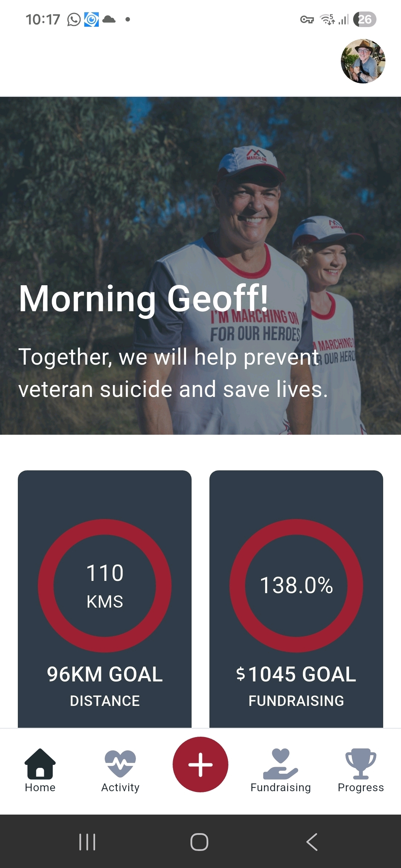The height and width of the screenshot is (868, 401).
Task: Tap the Morning Geoff hero banner
Action: (200, 265)
